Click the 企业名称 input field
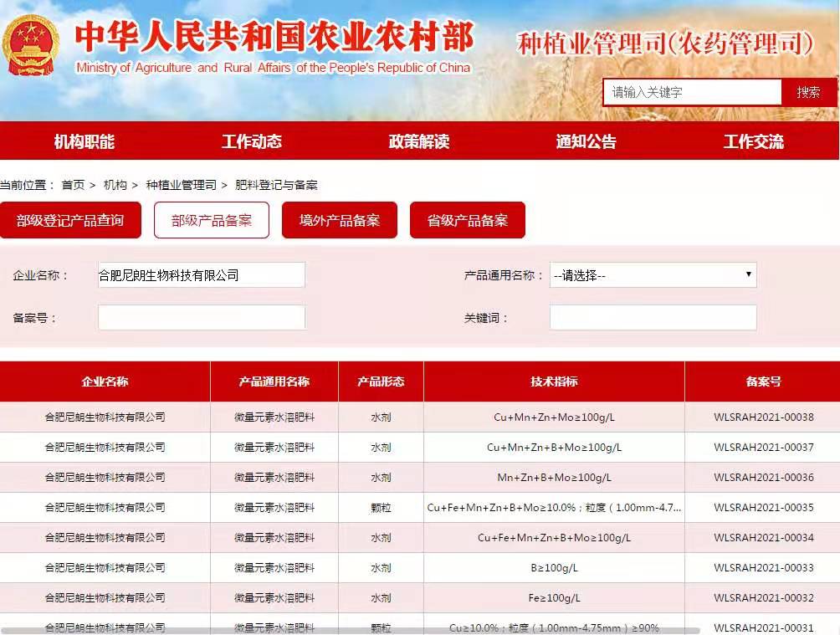 click(201, 275)
